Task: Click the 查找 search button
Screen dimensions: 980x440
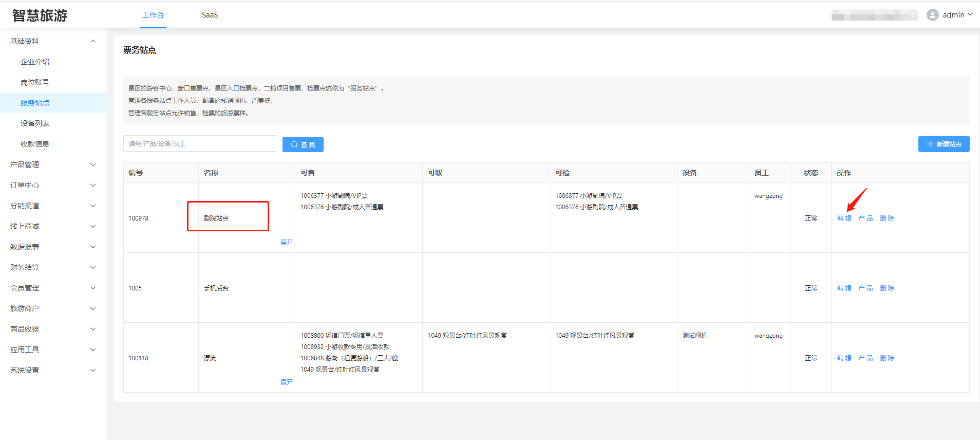Action: click(303, 144)
